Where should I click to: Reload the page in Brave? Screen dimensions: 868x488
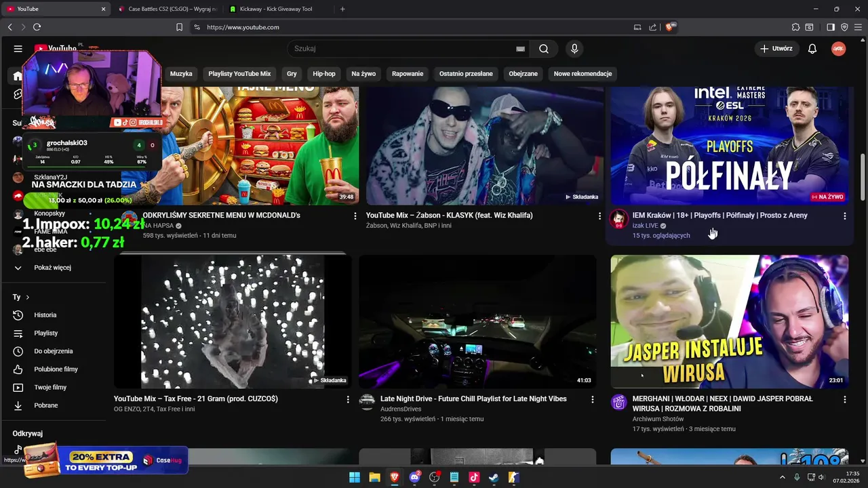[37, 27]
